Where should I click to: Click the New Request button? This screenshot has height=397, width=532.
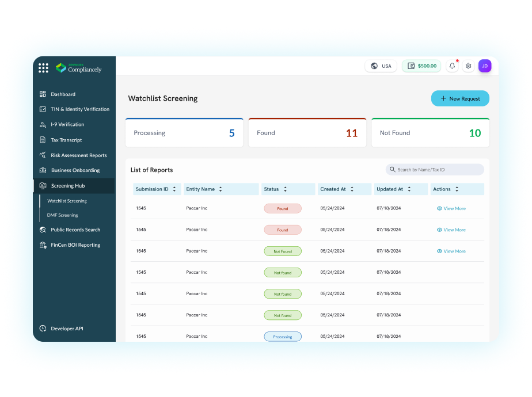click(460, 98)
